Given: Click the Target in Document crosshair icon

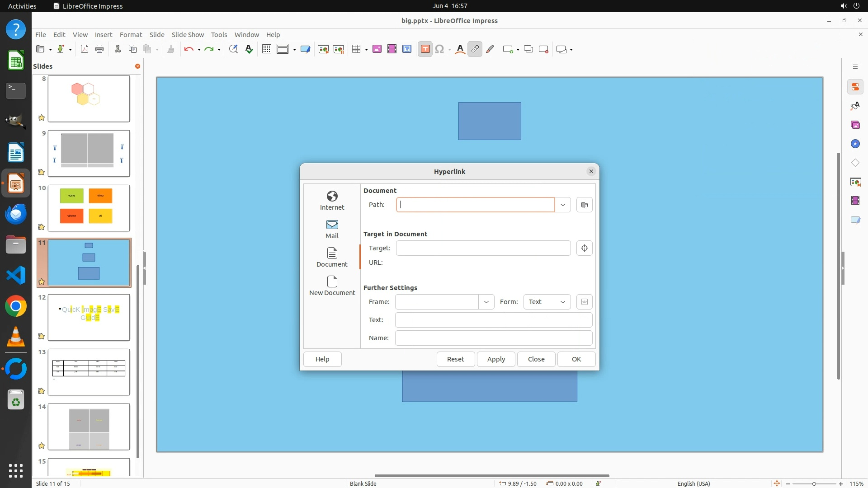Looking at the screenshot, I should tap(584, 248).
